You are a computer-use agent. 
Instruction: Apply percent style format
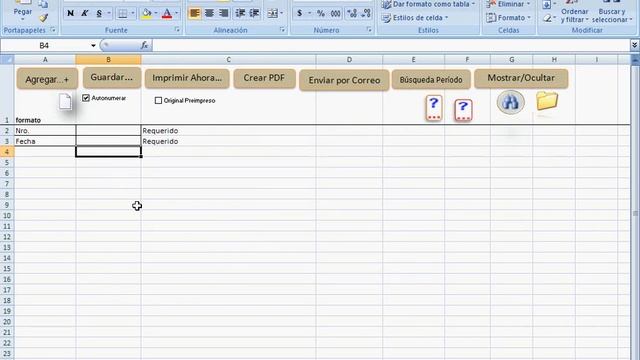click(321, 13)
